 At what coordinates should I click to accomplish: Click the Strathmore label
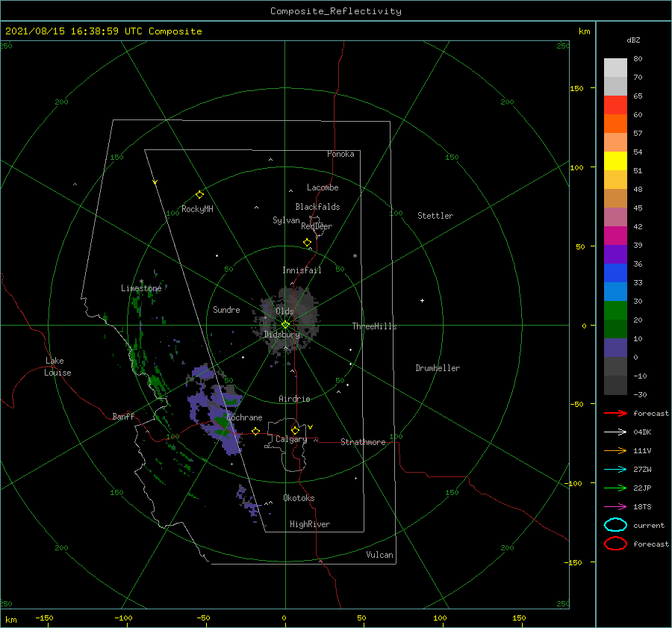tap(363, 442)
